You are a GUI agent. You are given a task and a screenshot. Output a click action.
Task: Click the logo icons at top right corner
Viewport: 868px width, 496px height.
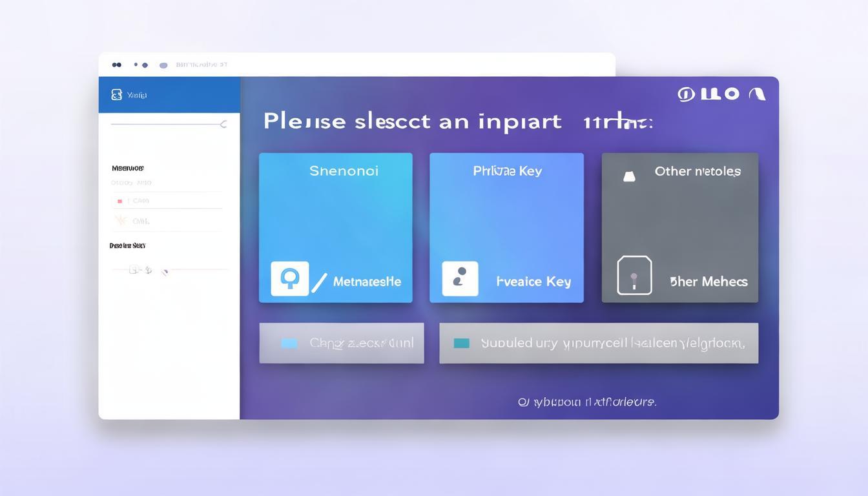(721, 94)
